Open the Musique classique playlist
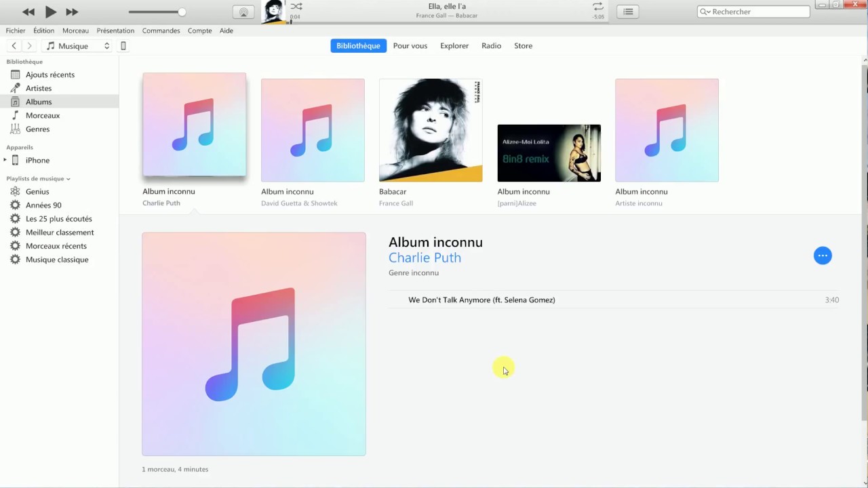This screenshot has width=868, height=488. pos(59,259)
